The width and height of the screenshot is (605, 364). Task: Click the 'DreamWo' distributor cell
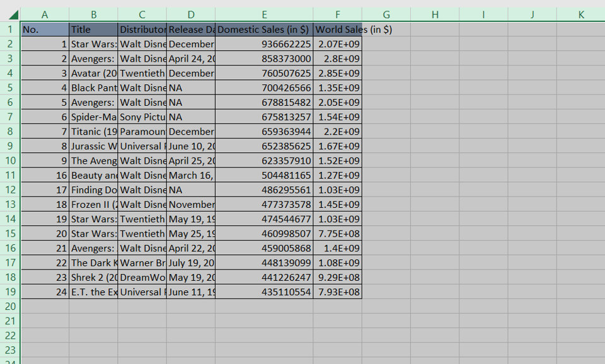tap(142, 277)
